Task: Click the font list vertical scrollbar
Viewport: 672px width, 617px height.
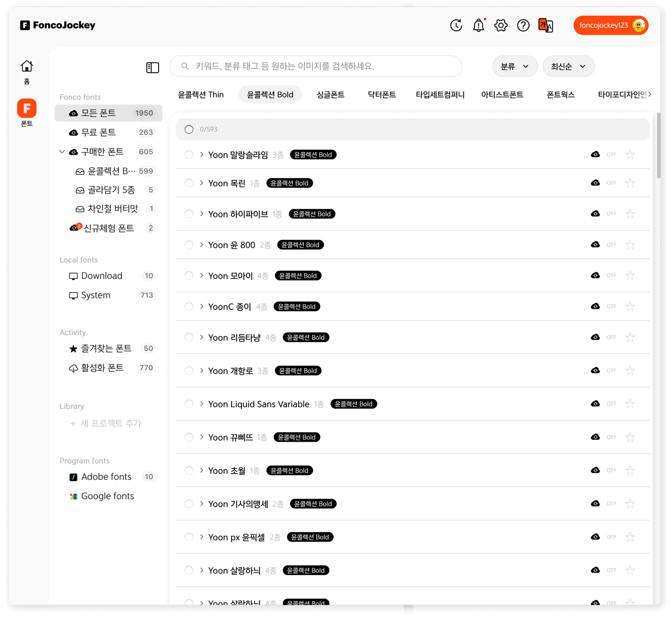Action: [659, 145]
